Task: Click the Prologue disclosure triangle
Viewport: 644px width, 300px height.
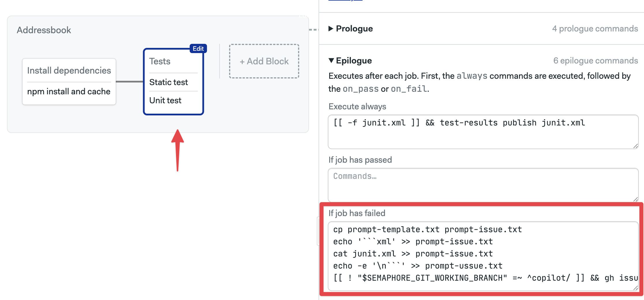Action: coord(331,29)
